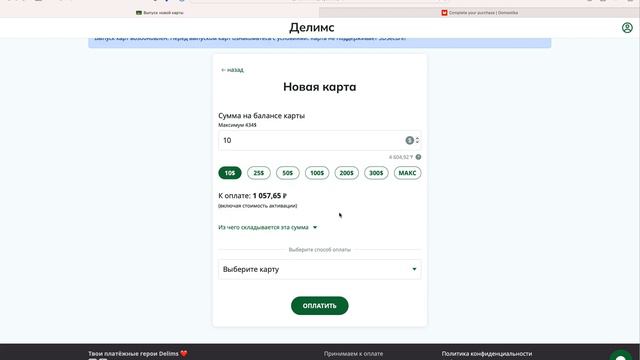Select the 100$ preset amount
The width and height of the screenshot is (640, 360).
point(317,173)
